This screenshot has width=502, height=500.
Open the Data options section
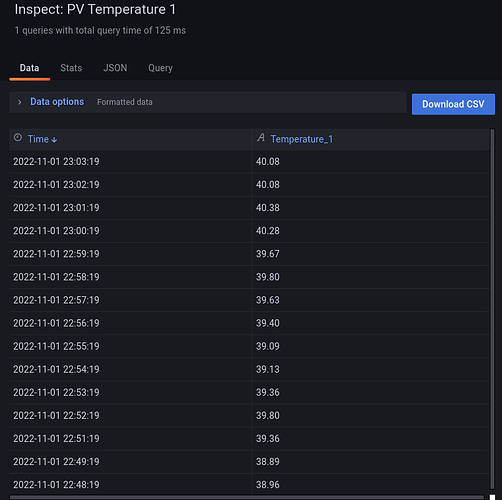tap(57, 102)
